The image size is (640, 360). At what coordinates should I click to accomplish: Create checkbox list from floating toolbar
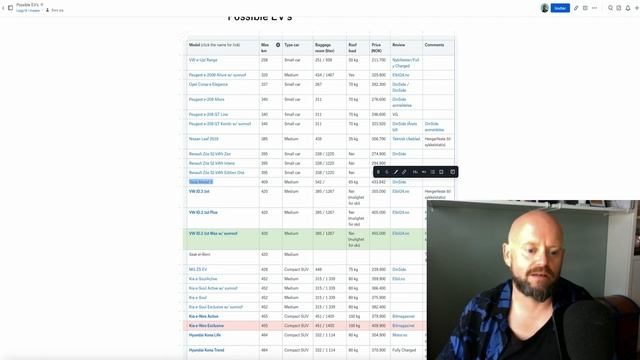pyautogui.click(x=441, y=172)
